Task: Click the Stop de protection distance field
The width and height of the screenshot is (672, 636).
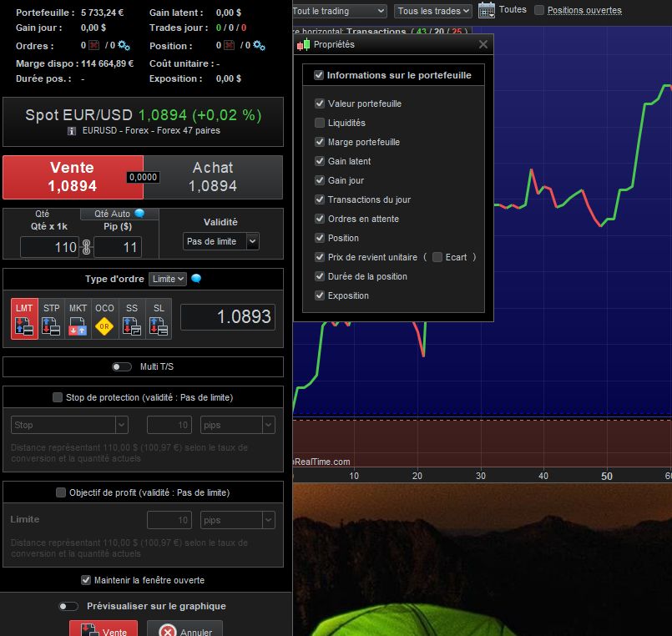Action: coord(169,425)
